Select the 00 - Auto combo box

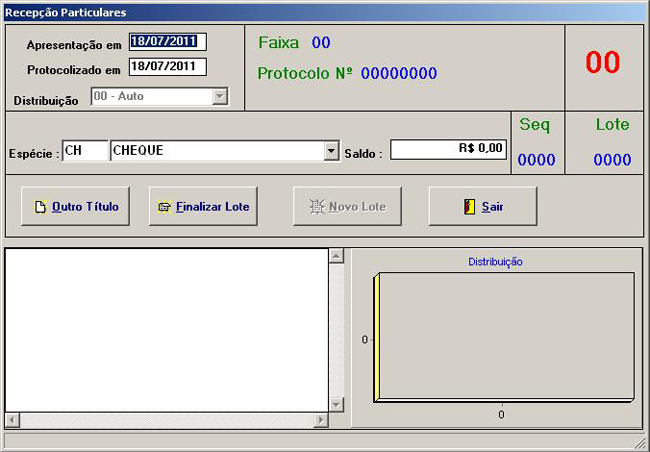tap(160, 97)
